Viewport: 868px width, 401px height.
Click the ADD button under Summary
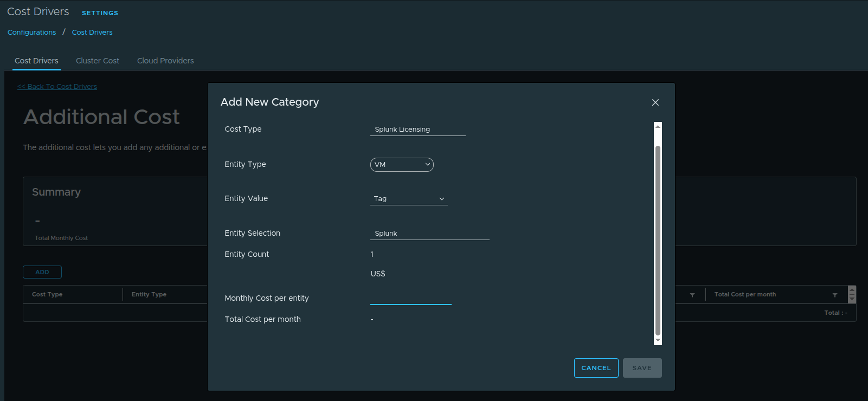pyautogui.click(x=42, y=272)
